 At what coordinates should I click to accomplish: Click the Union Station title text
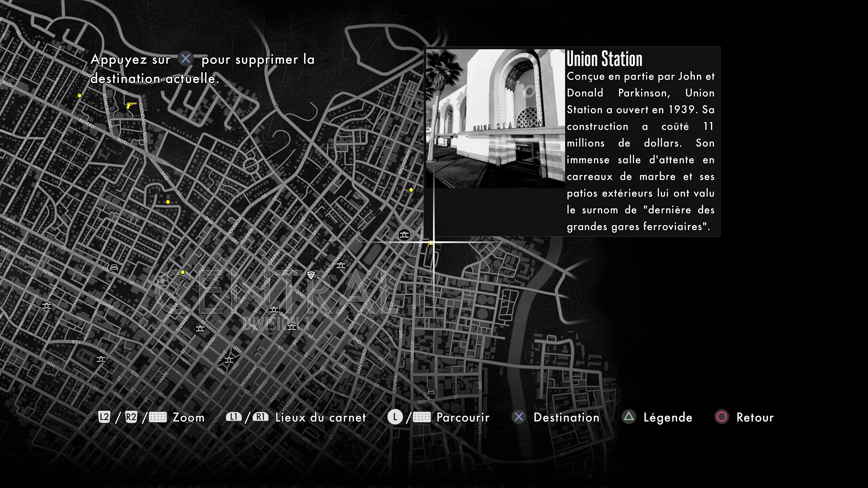click(604, 59)
